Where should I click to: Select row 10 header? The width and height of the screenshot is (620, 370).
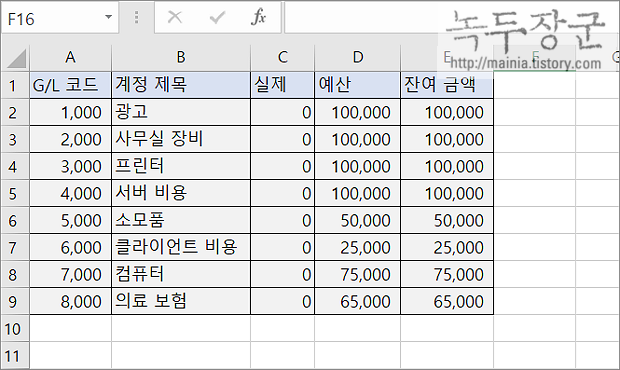15,328
